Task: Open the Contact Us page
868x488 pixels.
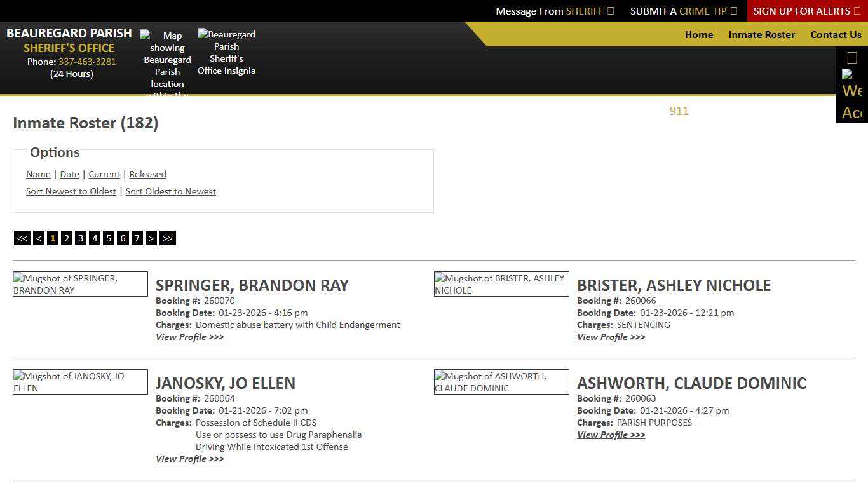Action: [x=836, y=35]
